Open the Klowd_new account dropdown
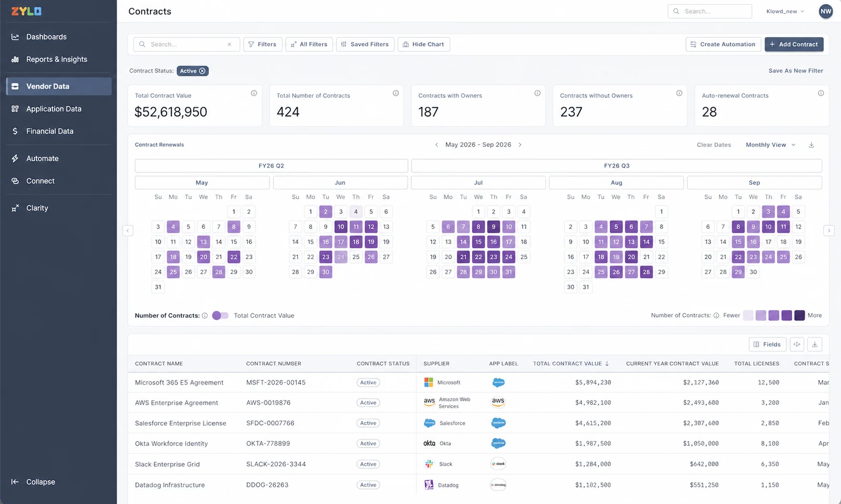The width and height of the screenshot is (841, 504). 785,11
